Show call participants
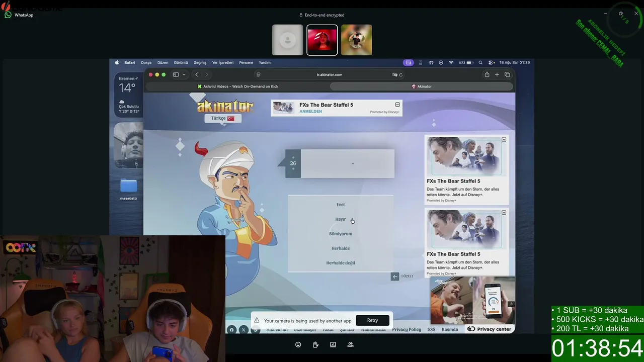Image resolution: width=644 pixels, height=362 pixels. (x=350, y=345)
